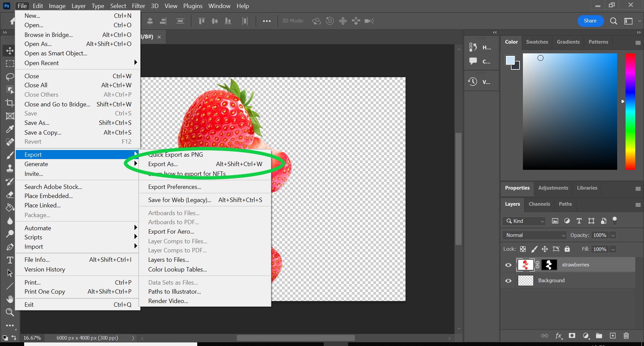Switch to the Channels tab
This screenshot has width=644, height=346.
539,204
